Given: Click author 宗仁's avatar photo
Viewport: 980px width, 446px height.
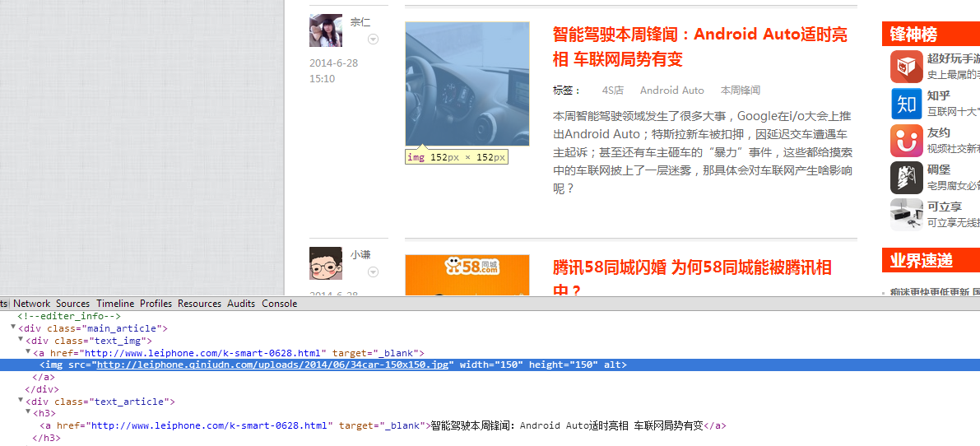Looking at the screenshot, I should 325,30.
